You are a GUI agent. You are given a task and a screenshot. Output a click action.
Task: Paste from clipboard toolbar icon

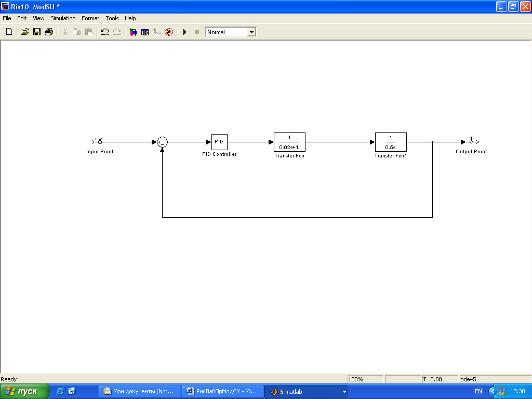pyautogui.click(x=88, y=32)
